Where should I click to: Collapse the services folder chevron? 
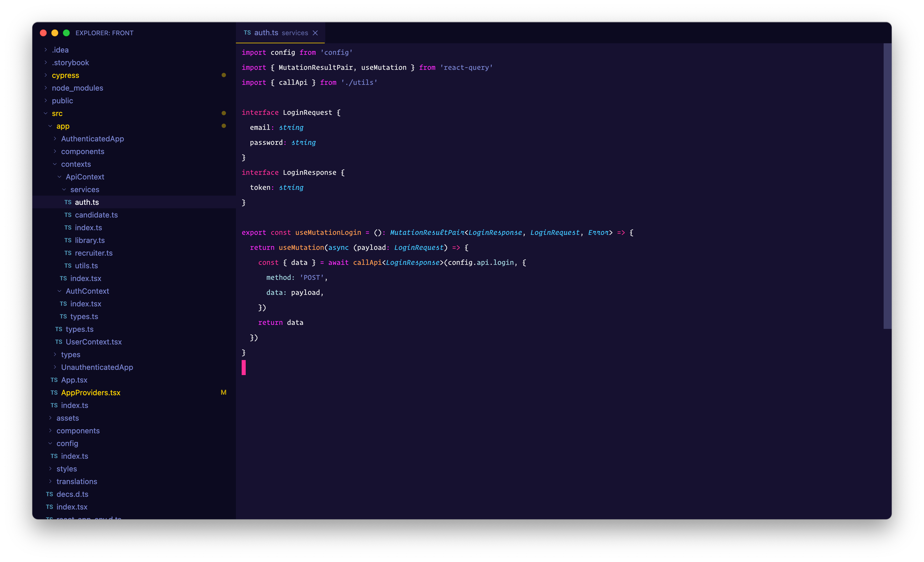tap(64, 190)
